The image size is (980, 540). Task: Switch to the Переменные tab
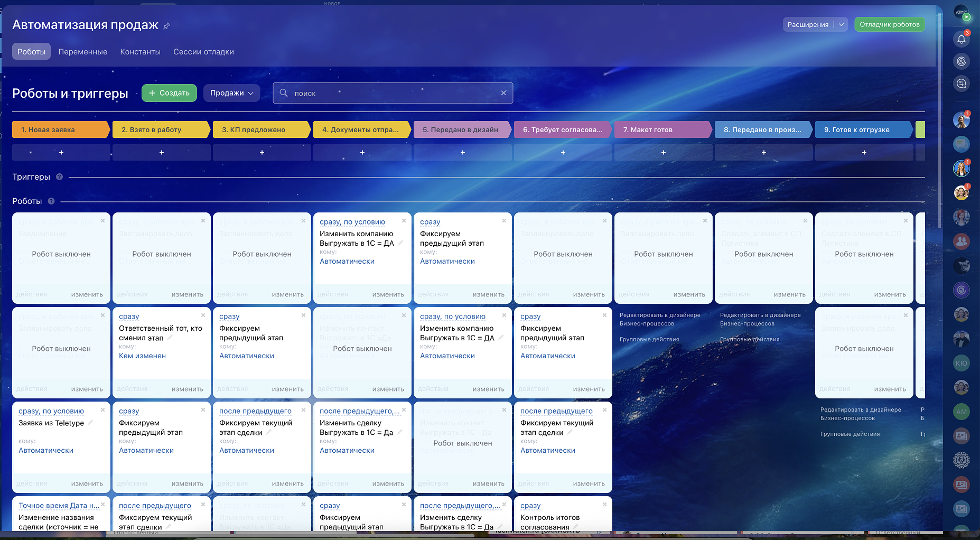[x=83, y=52]
